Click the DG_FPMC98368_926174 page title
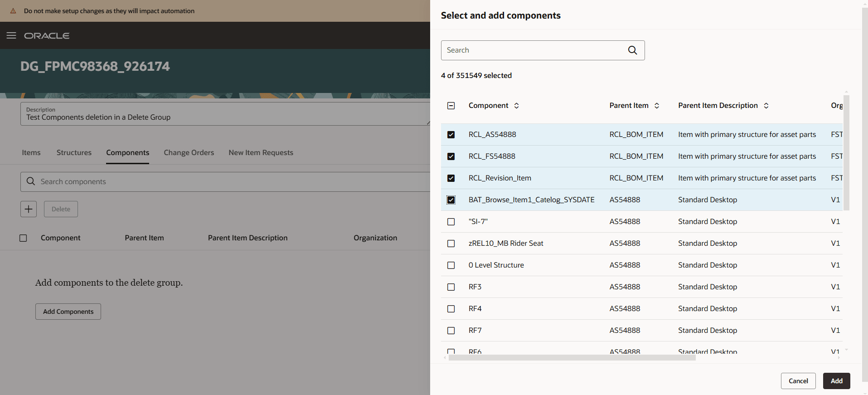The height and width of the screenshot is (395, 868). [x=95, y=66]
